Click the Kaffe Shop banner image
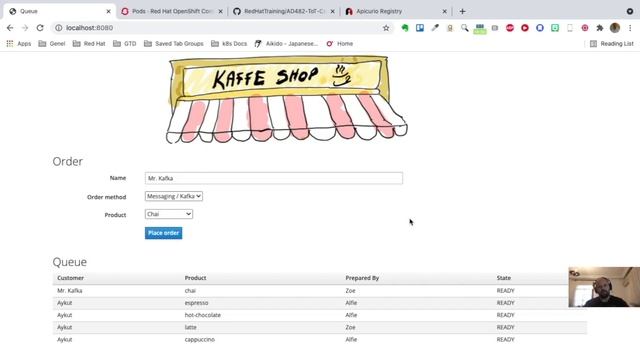This screenshot has width=640, height=360. (286, 100)
